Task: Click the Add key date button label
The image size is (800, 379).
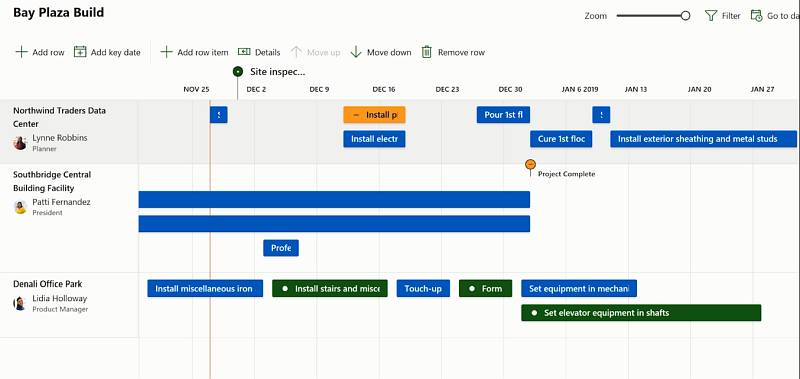Action: coord(115,52)
